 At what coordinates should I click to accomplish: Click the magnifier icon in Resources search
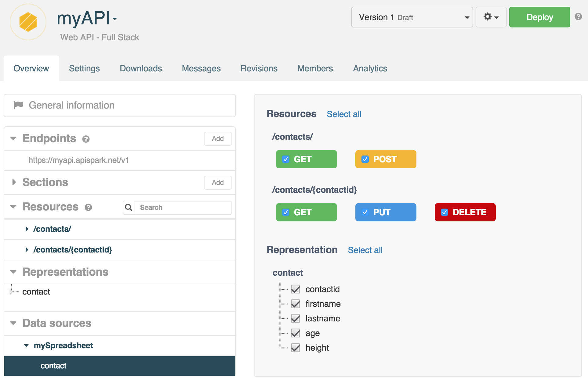(129, 207)
